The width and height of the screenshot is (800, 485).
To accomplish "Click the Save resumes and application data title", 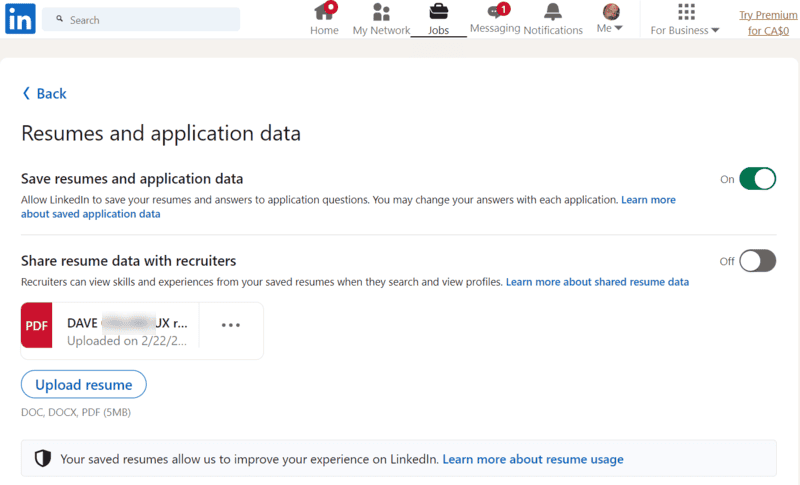I will coord(132,179).
